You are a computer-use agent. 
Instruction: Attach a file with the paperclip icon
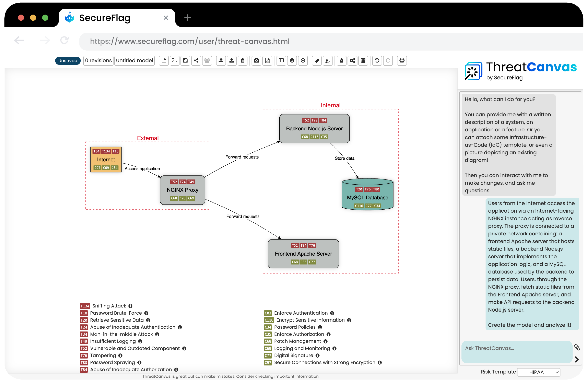pos(577,347)
